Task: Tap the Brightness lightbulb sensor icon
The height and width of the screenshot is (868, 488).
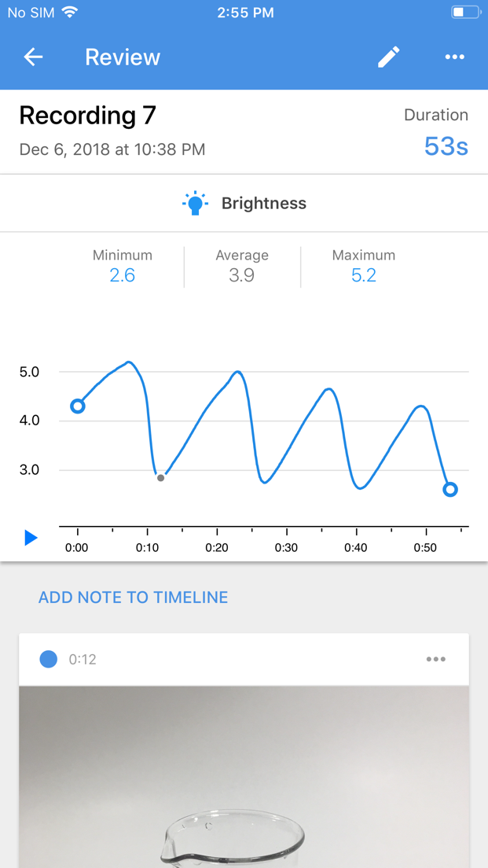Action: point(195,204)
